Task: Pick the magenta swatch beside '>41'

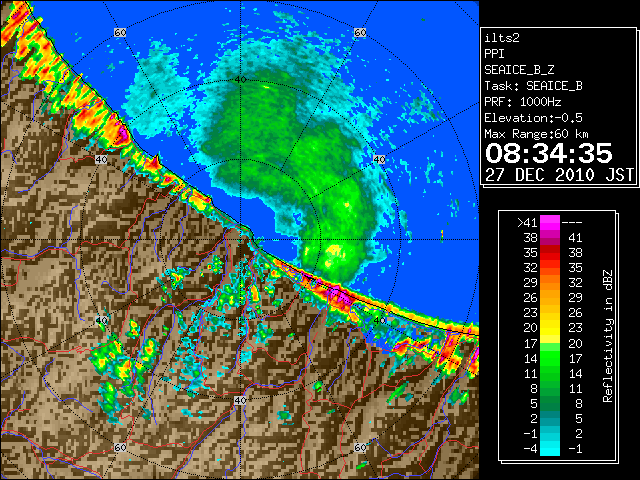Action: [550, 222]
